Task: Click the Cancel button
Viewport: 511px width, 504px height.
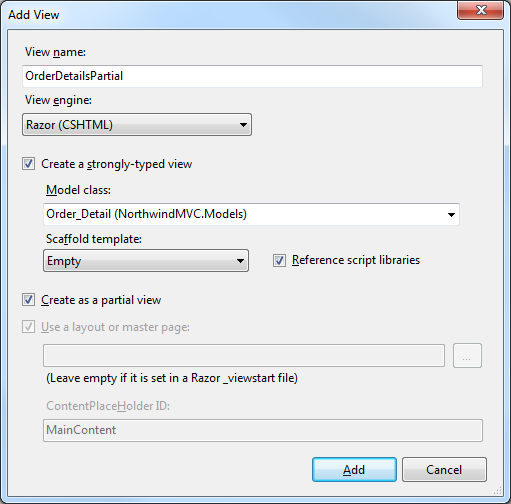Action: pos(444,470)
